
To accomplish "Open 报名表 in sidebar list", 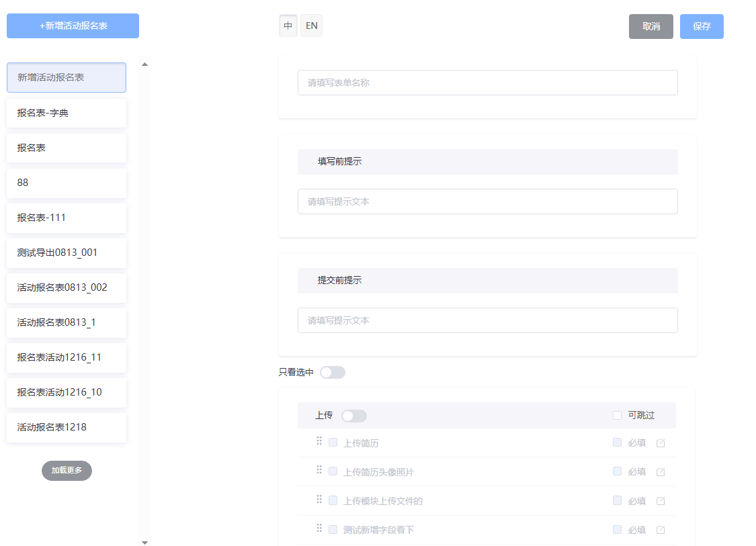I will (x=67, y=148).
